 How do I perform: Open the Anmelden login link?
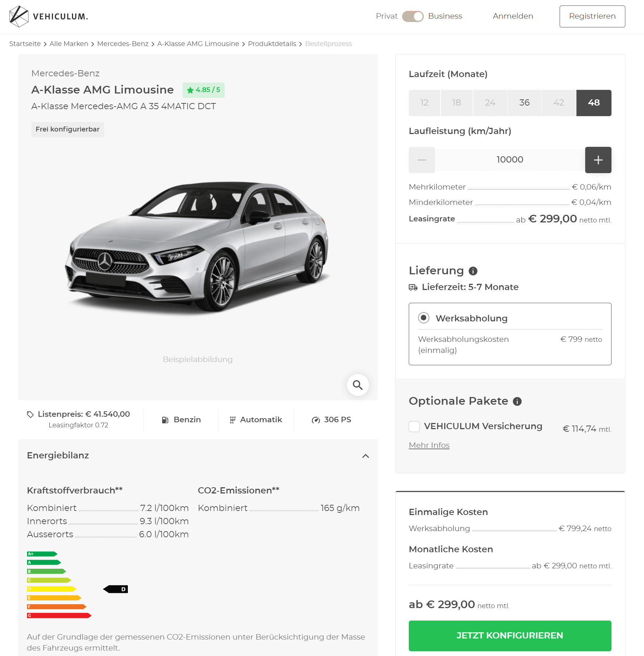coord(513,16)
